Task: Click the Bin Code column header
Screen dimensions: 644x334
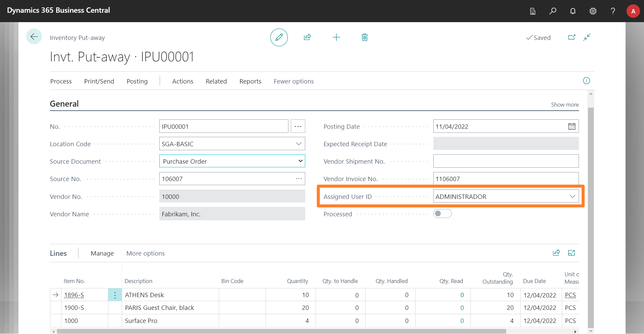Action: [x=232, y=281]
